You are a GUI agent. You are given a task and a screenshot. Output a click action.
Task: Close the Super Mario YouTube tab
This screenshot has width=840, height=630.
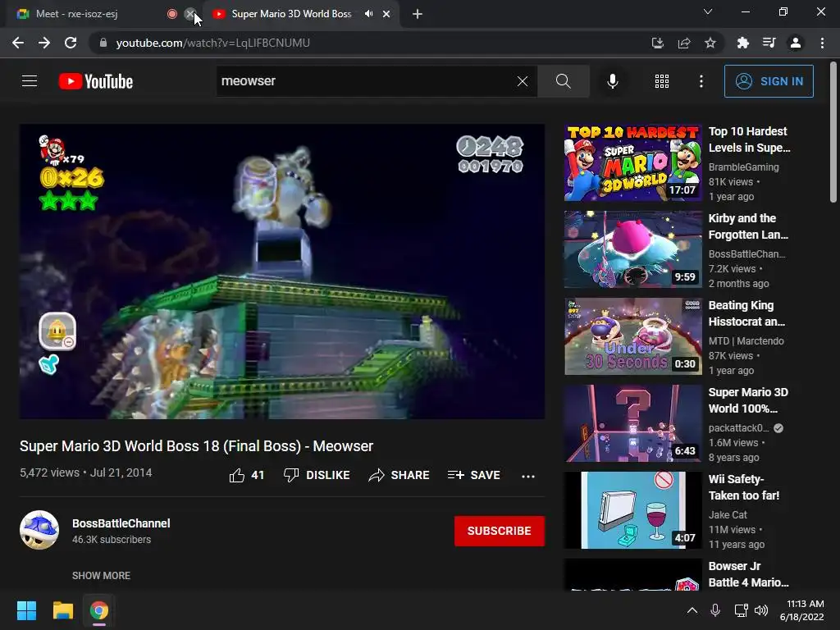[386, 14]
